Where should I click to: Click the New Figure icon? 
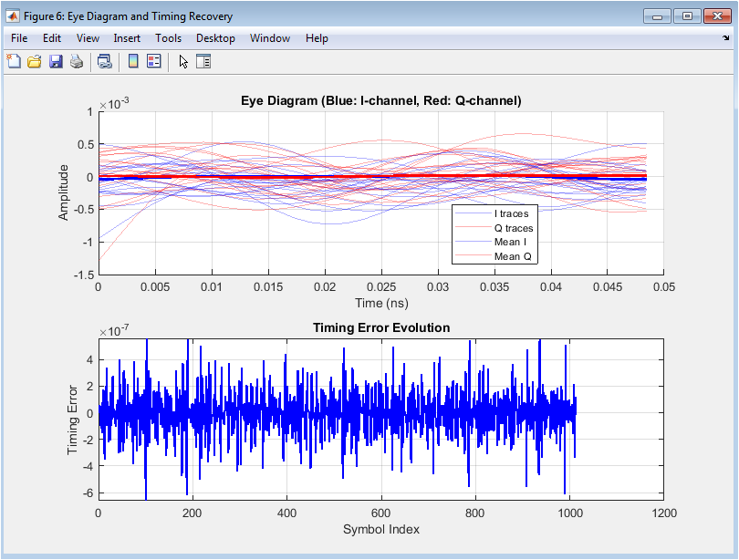pos(14,62)
